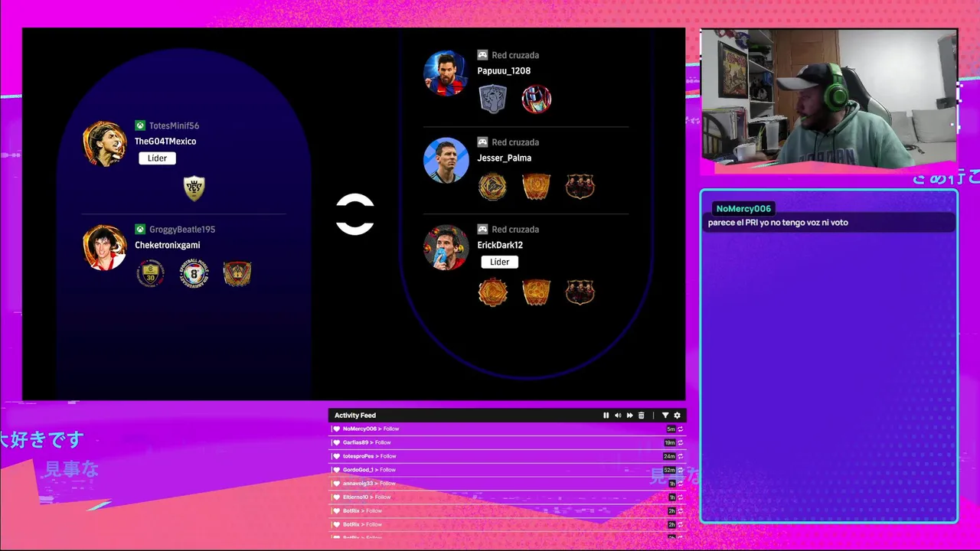Click heart icon beside annavoig33

pyautogui.click(x=336, y=484)
